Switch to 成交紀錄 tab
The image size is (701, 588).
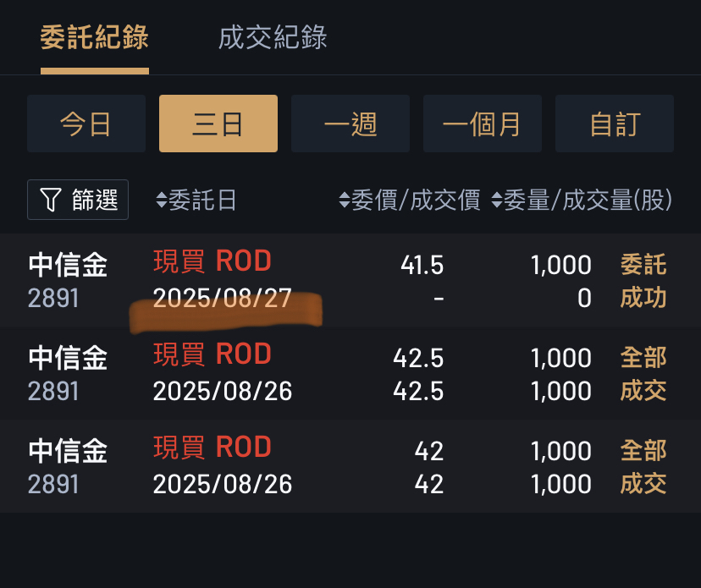click(x=273, y=37)
